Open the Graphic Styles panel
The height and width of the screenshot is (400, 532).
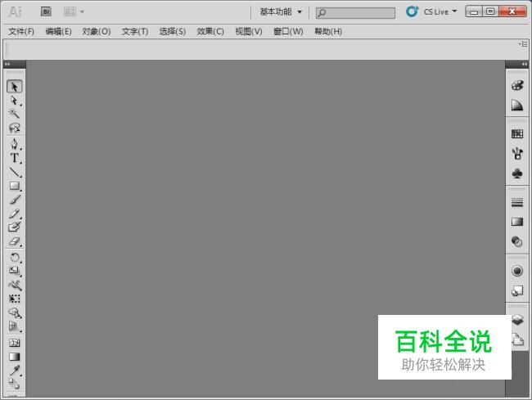coord(517,290)
